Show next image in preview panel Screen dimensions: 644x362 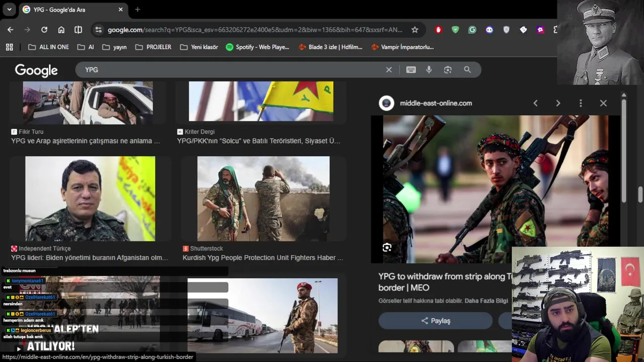click(558, 103)
